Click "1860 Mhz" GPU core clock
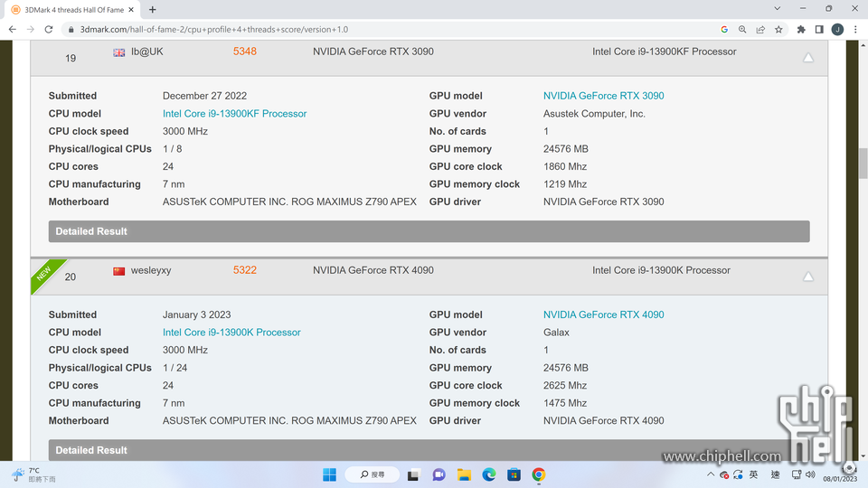The image size is (868, 488). tap(564, 166)
